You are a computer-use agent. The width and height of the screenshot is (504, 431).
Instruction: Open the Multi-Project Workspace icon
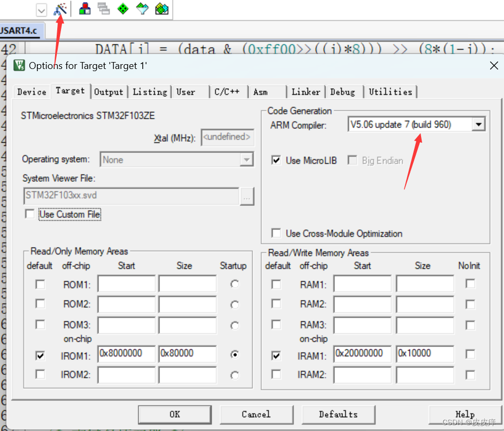point(103,9)
